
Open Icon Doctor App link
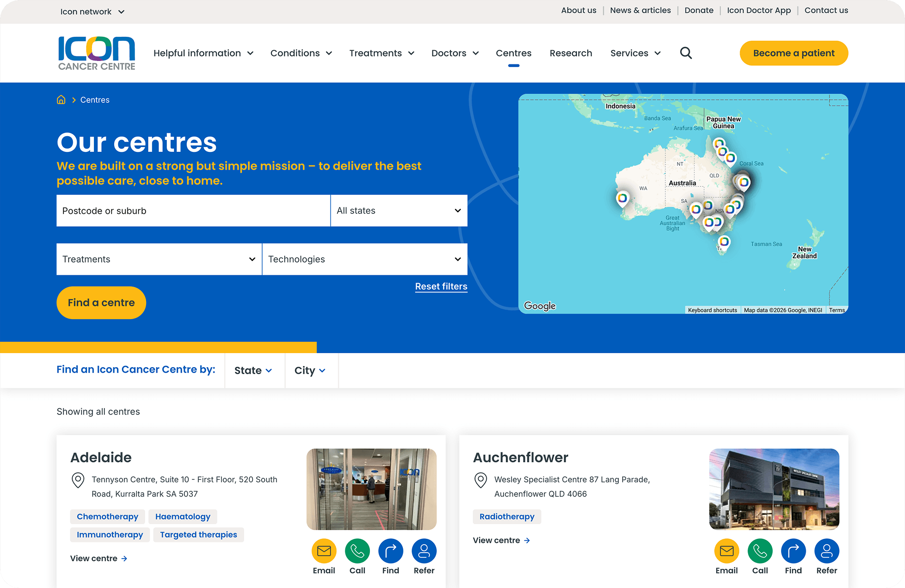(759, 10)
